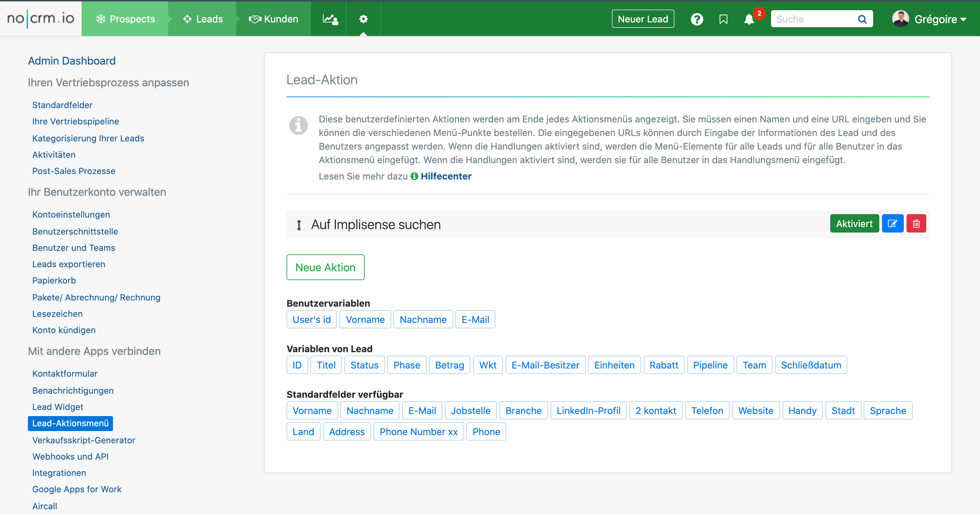Screen dimensions: 980x514
Task: Open the settings gear icon in navbar
Action: (363, 19)
